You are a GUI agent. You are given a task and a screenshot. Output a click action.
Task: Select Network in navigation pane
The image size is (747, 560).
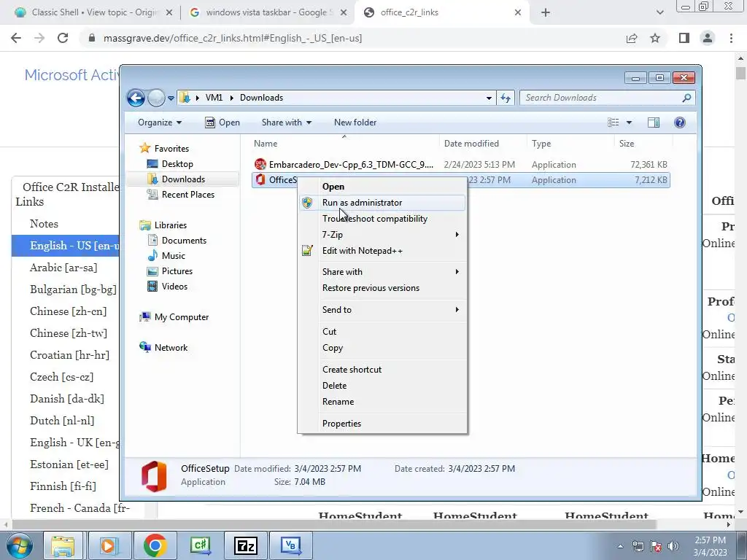(163, 348)
